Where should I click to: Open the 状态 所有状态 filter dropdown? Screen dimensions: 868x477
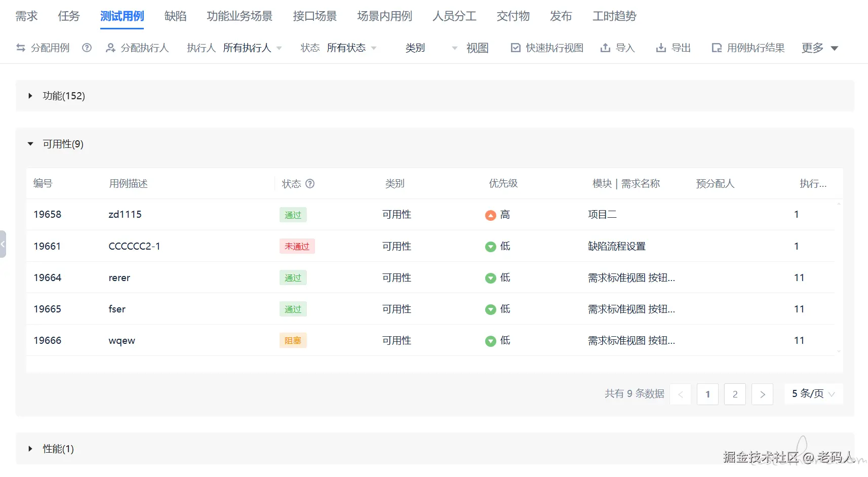(x=351, y=48)
